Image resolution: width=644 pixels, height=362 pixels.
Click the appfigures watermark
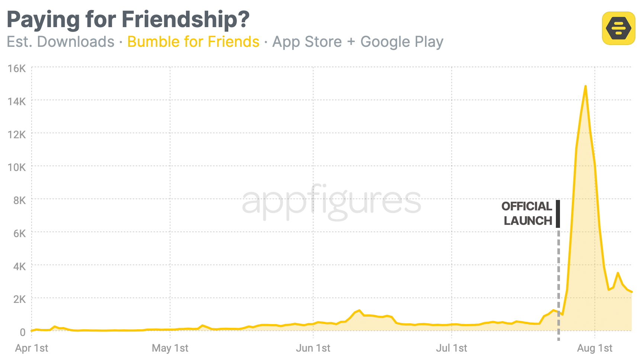(332, 202)
